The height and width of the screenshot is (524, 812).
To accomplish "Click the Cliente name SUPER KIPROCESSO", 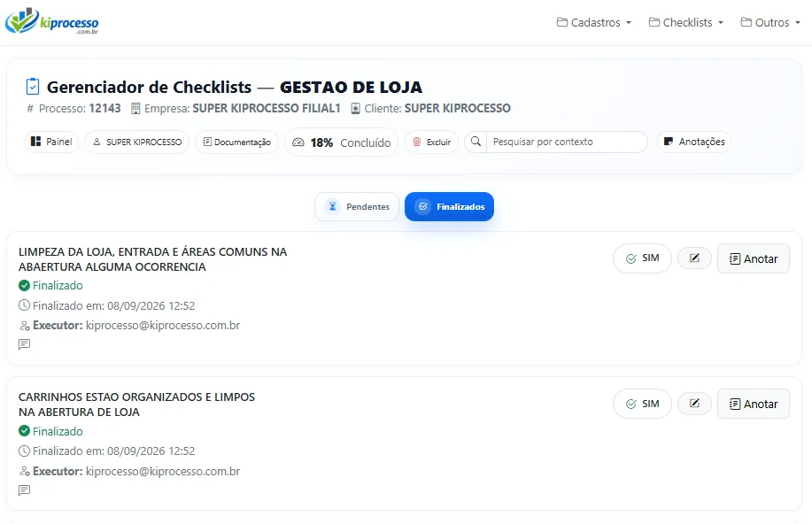I will [x=457, y=108].
